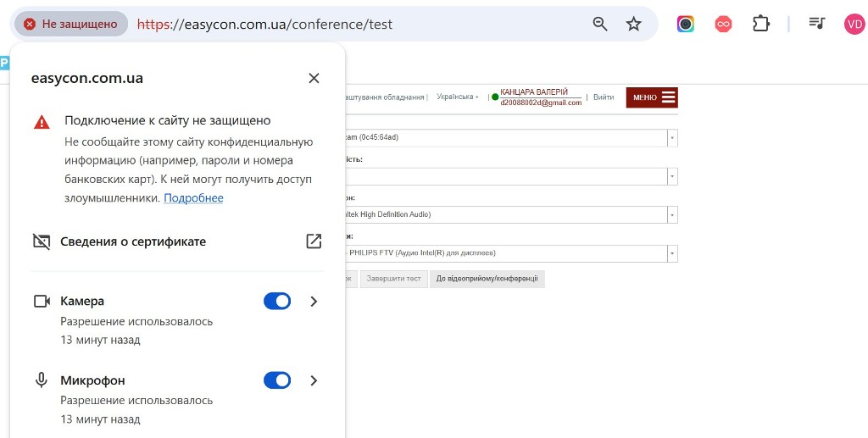Open the colorful camera lens extension
This screenshot has width=868, height=438.
[685, 24]
